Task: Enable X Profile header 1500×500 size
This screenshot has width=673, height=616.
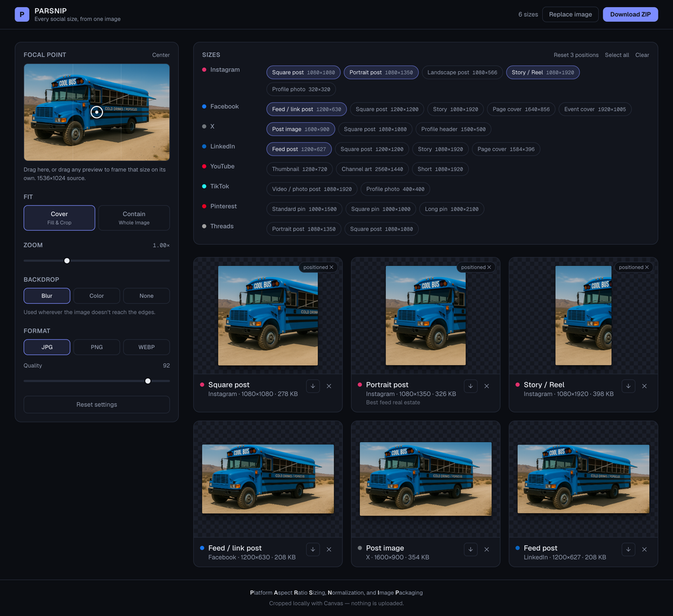Action: [453, 129]
